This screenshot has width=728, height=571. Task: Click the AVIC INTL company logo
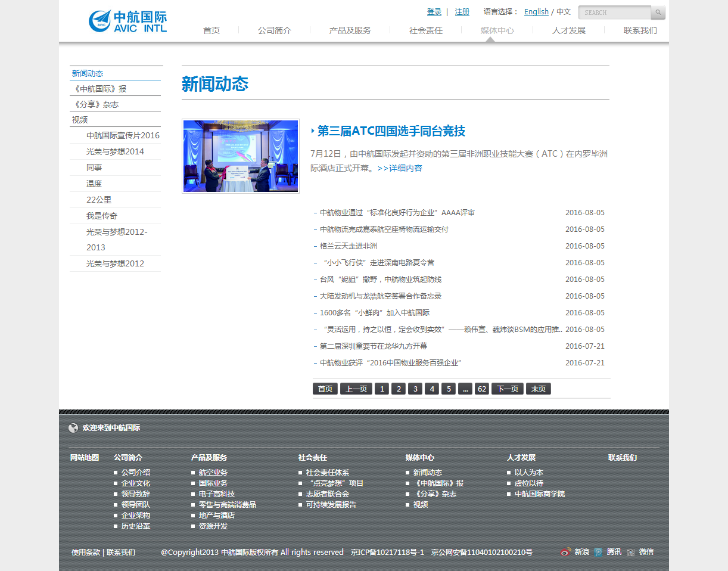(126, 21)
